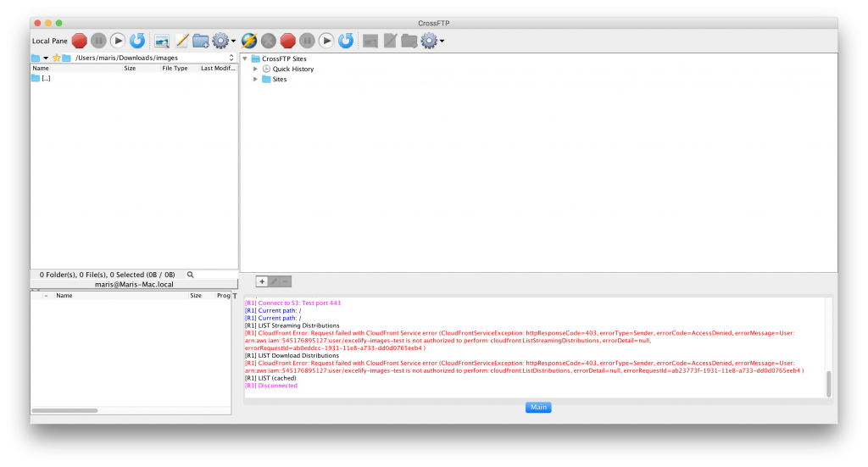Open the local path combo box dropdown
The height and width of the screenshot is (467, 868).
click(231, 58)
